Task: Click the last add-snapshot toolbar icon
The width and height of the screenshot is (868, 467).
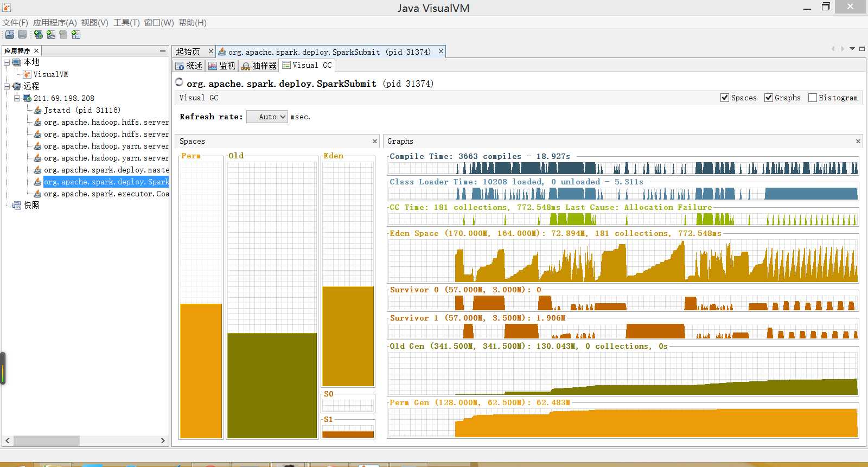Action: click(x=76, y=35)
